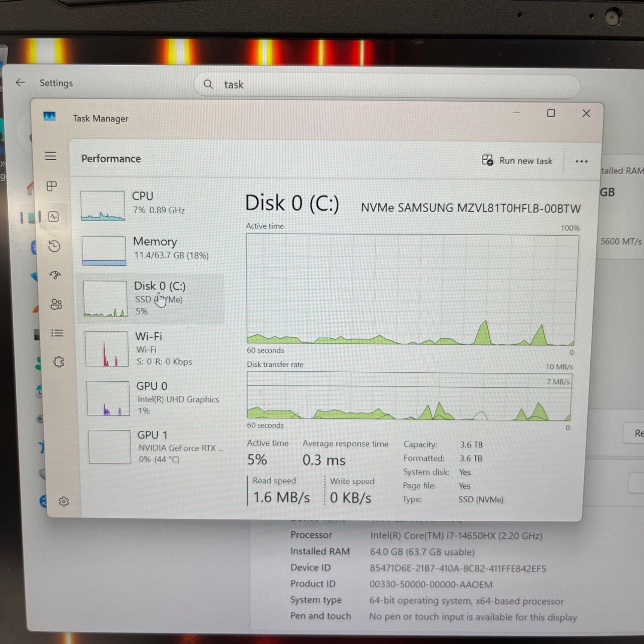Click Product ID '00330-50000-00000-AAOEM' in Settings
Viewport: 644px width, 644px height.
(x=431, y=584)
